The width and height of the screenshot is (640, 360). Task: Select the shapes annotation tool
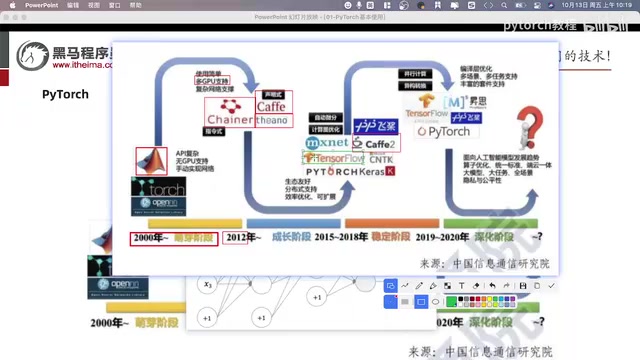pyautogui.click(x=391, y=286)
